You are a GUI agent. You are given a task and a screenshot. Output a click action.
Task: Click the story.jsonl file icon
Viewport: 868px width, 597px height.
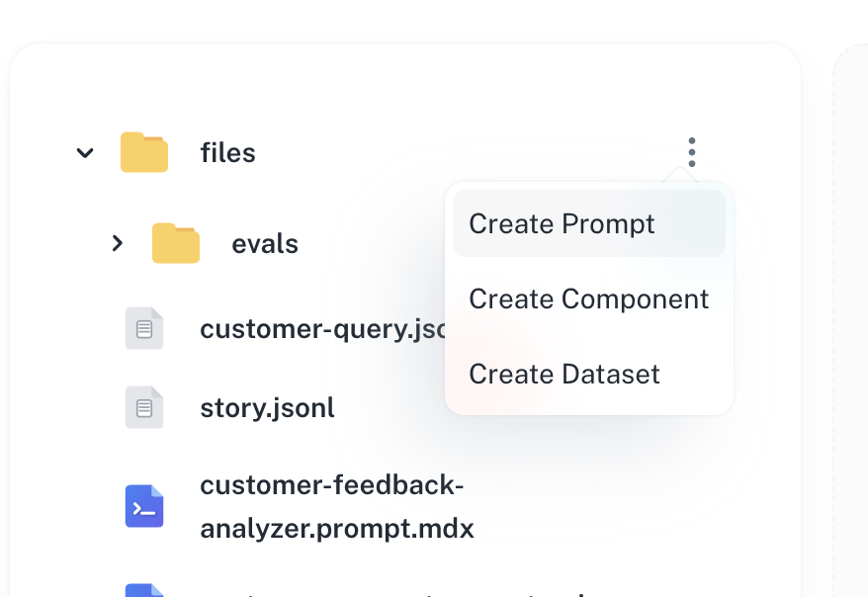[x=144, y=407]
